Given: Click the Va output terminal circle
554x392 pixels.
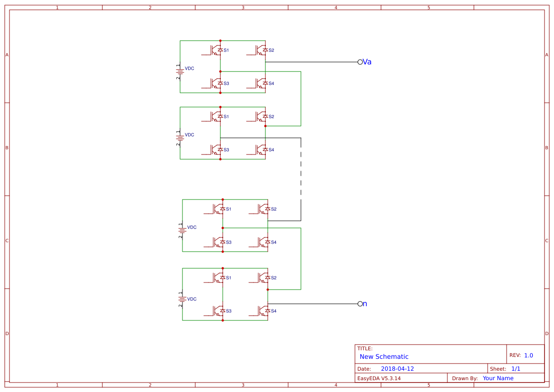Looking at the screenshot, I should 360,62.
